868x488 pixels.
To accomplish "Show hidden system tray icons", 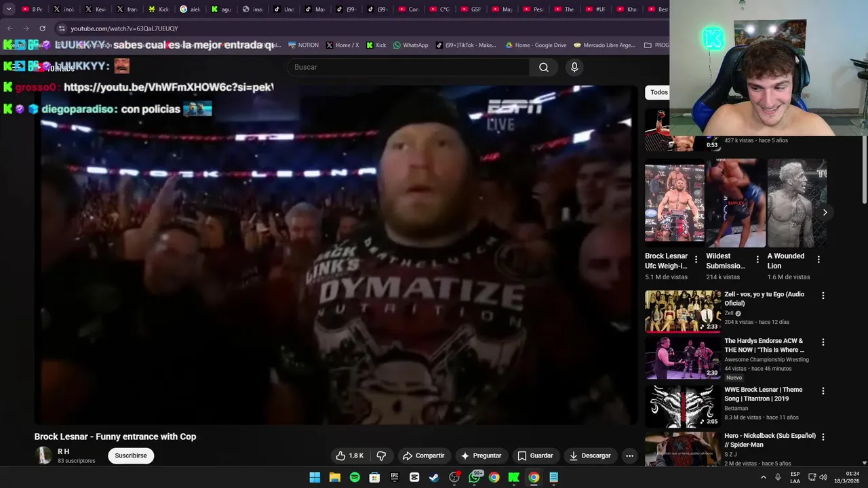I will [x=763, y=477].
